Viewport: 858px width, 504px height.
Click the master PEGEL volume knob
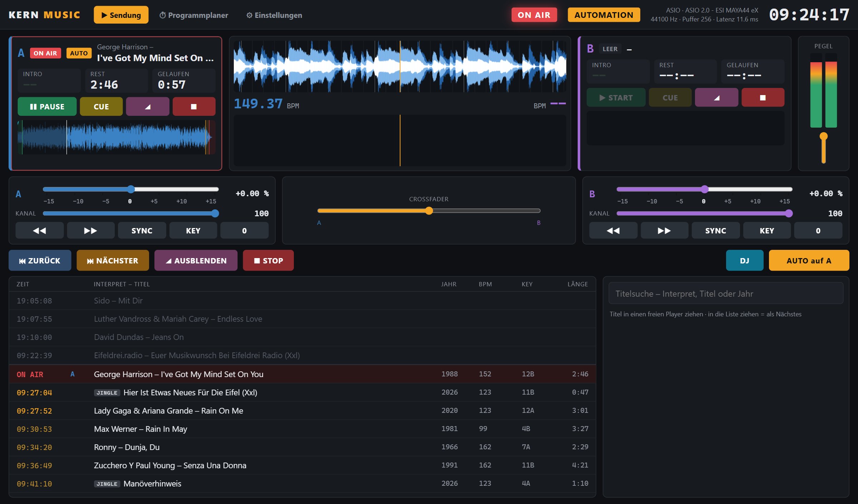[824, 136]
